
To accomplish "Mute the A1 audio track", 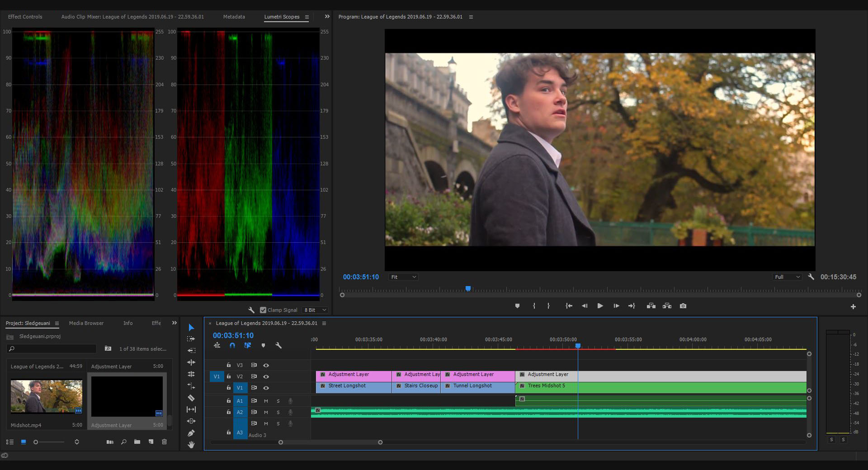I will tap(266, 401).
